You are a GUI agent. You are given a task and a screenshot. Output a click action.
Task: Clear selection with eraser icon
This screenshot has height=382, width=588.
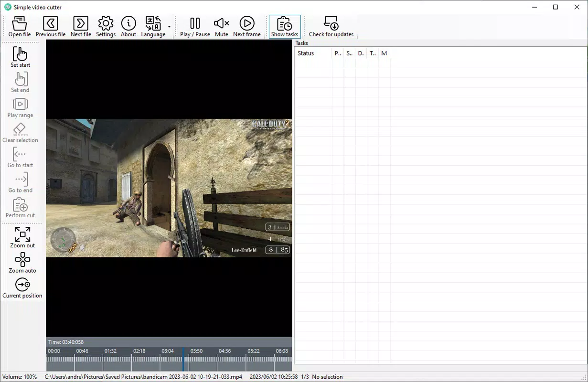click(x=21, y=132)
